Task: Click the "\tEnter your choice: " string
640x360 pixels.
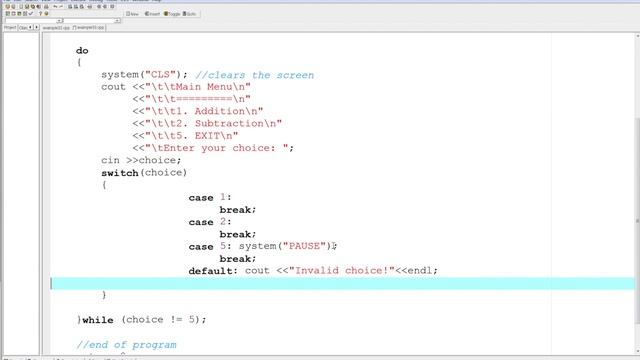Action: click(x=216, y=148)
